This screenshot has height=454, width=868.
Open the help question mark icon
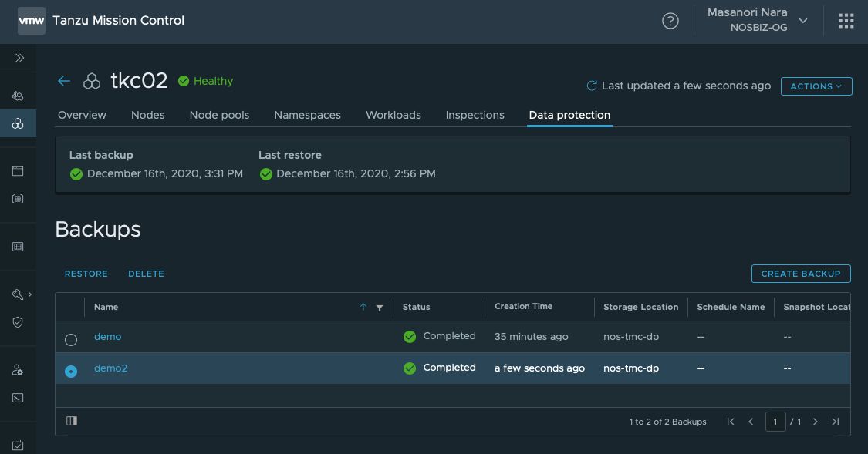[670, 21]
